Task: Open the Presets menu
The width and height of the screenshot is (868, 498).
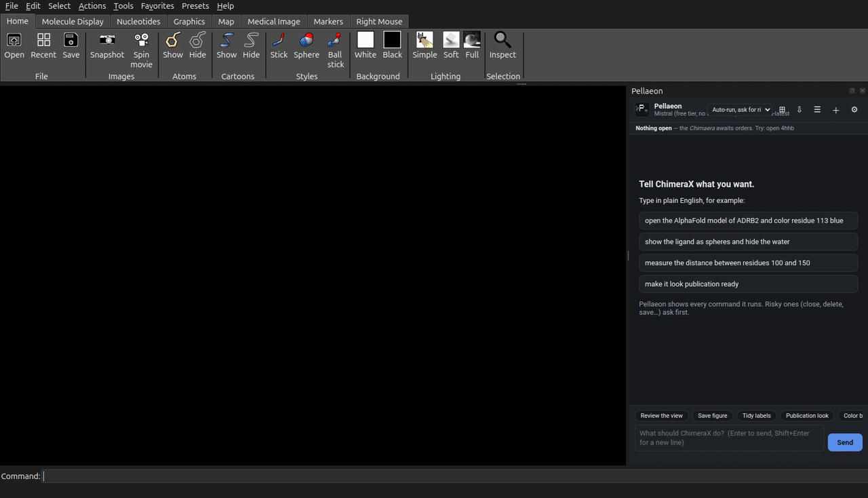Action: pyautogui.click(x=195, y=6)
